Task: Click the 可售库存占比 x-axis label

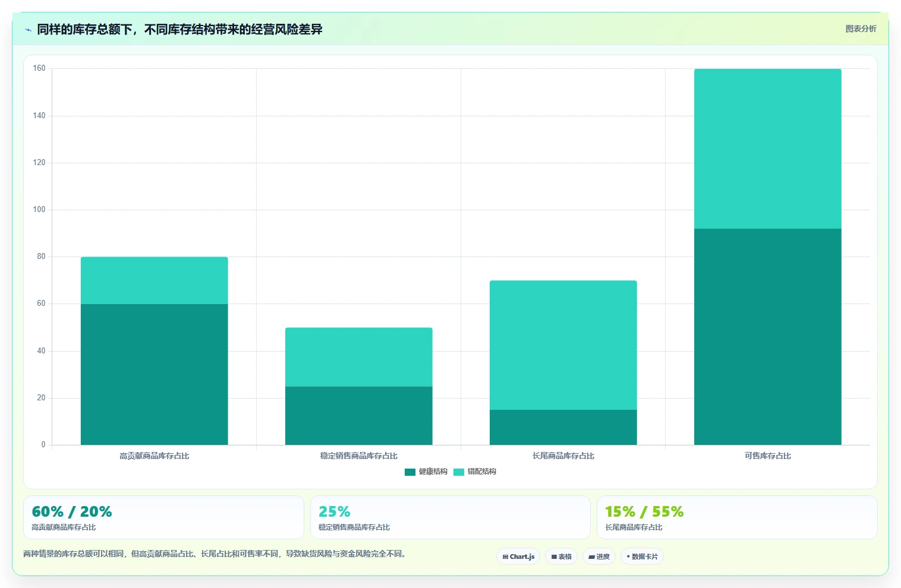Action: click(x=768, y=456)
